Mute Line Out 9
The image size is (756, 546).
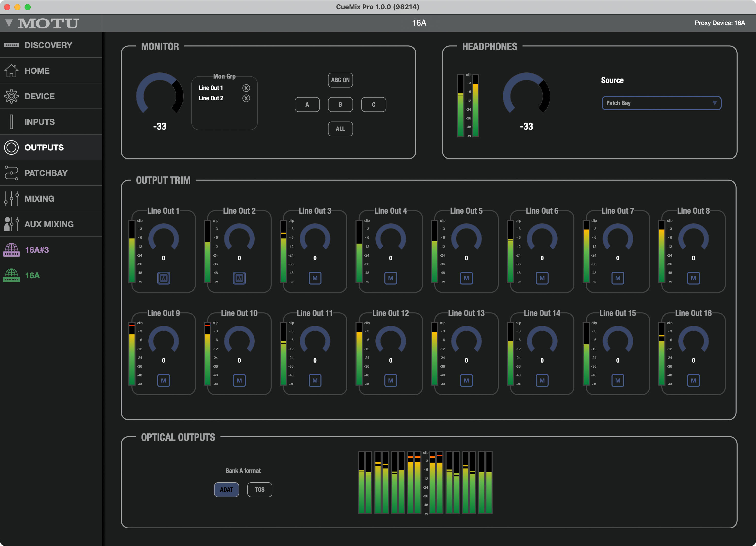pyautogui.click(x=164, y=380)
